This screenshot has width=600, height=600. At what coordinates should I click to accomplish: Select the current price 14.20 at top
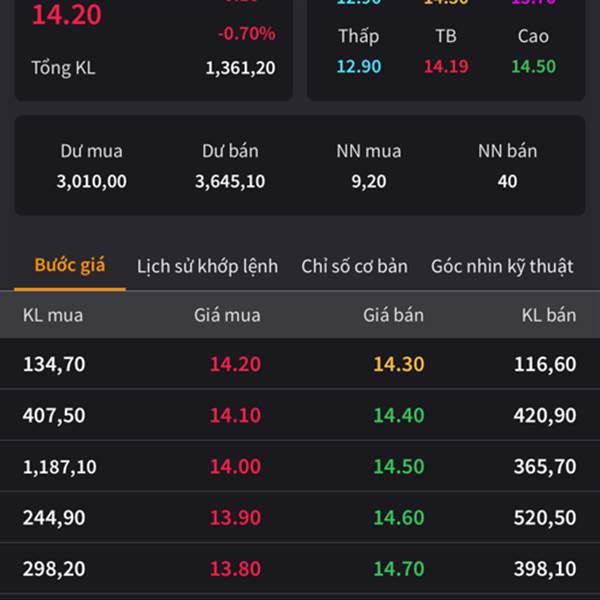click(x=67, y=15)
